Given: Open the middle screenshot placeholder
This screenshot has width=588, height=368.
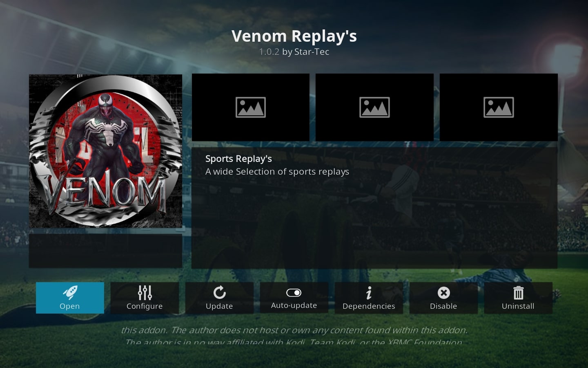Looking at the screenshot, I should (x=374, y=107).
